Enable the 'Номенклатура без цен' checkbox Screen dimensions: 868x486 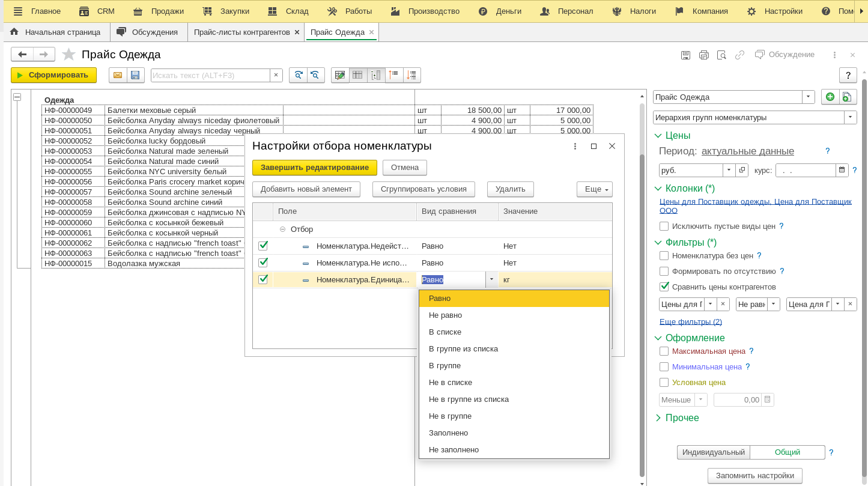pos(664,255)
